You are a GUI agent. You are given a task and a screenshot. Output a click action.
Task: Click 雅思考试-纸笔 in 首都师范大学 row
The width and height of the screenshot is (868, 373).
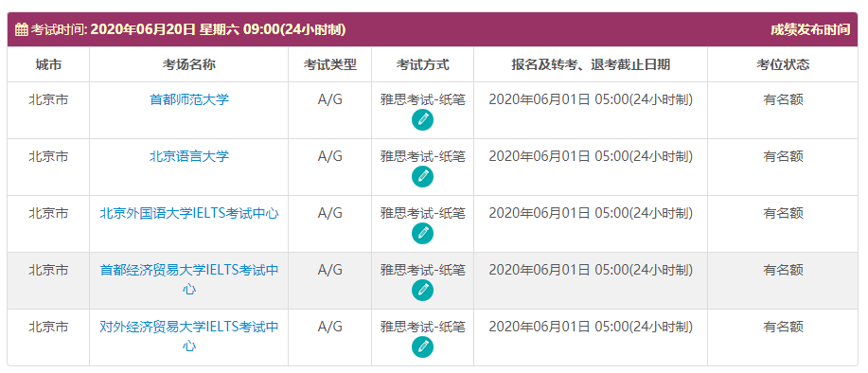coord(422,100)
